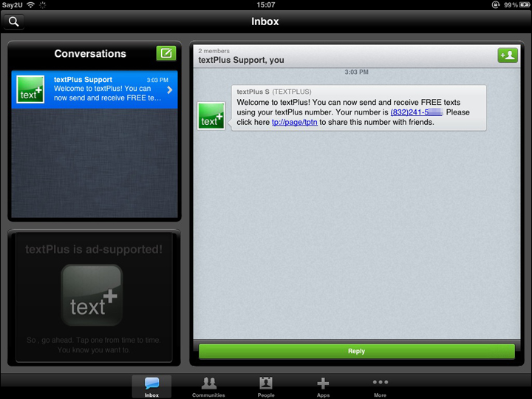
Task: Compose a new conversation
Action: [x=166, y=53]
